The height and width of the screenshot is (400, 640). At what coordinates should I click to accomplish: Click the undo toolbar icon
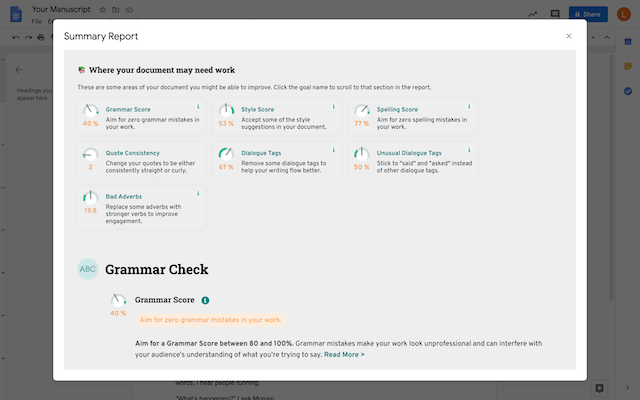[16, 37]
